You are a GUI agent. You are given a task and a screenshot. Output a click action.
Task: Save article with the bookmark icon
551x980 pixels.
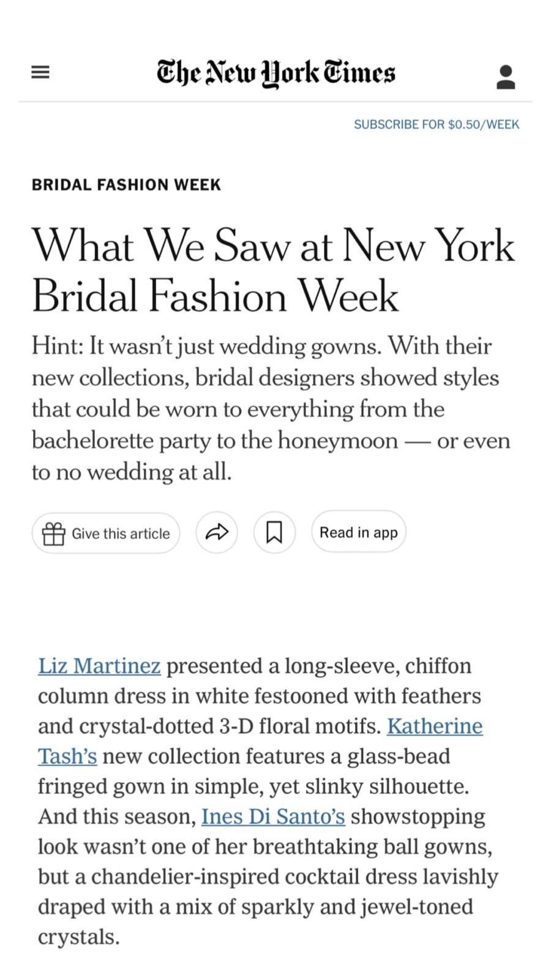(274, 533)
